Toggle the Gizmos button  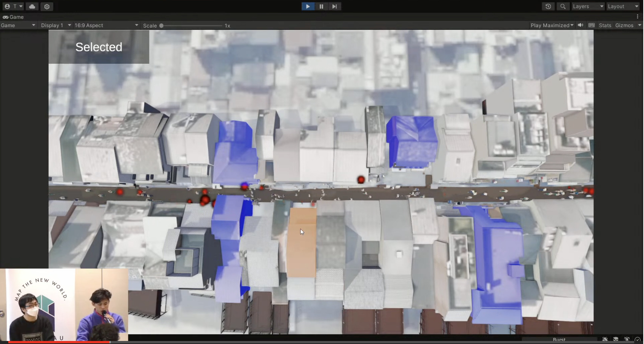pos(624,25)
